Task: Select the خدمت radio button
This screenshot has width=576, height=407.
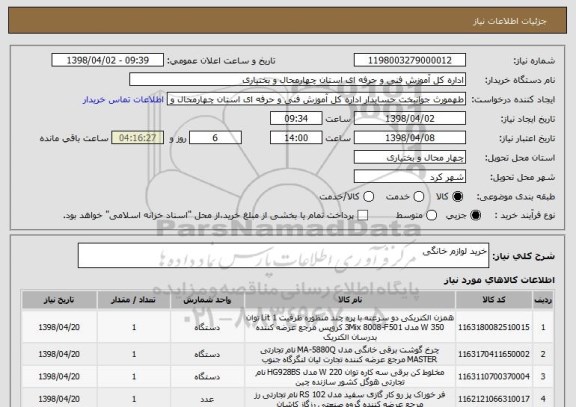Action: coord(419,197)
